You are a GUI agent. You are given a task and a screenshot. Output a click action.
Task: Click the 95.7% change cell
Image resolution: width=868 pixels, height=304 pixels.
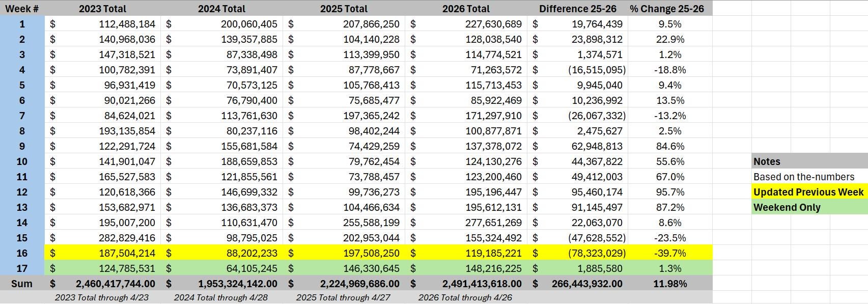tap(669, 192)
